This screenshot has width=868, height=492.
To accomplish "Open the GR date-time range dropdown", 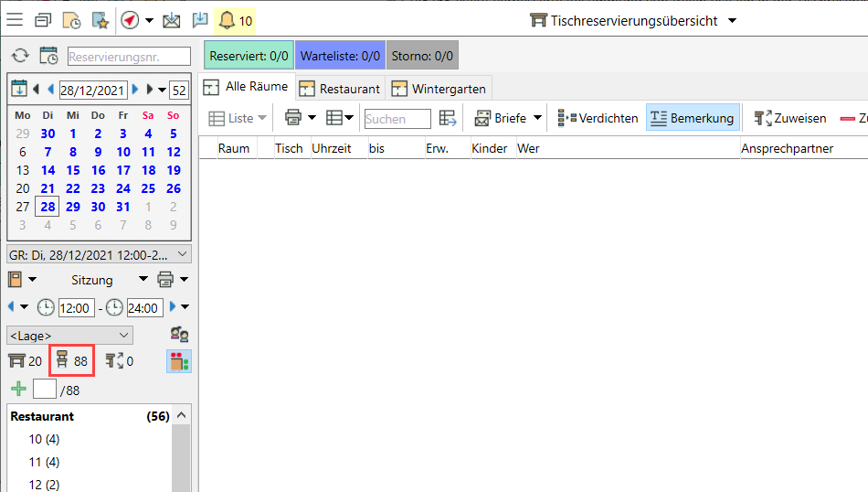I will [x=99, y=254].
